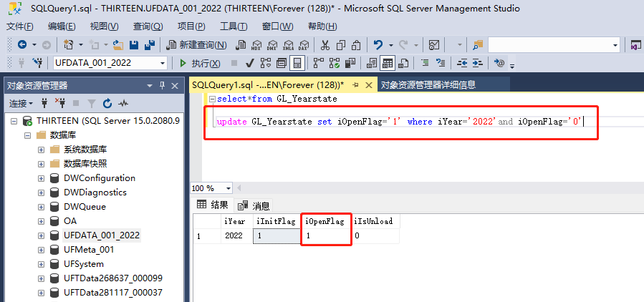Click the 新建查询(N) button
The height and width of the screenshot is (302, 644).
coord(196,44)
